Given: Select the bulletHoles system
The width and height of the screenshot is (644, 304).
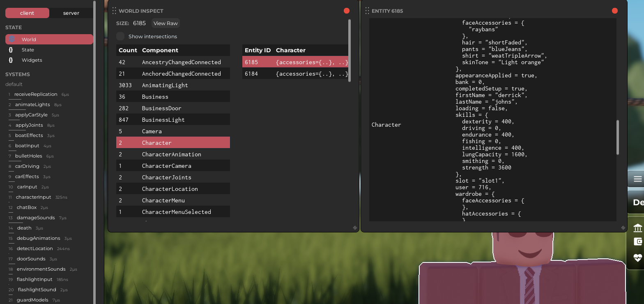Looking at the screenshot, I should coord(28,156).
